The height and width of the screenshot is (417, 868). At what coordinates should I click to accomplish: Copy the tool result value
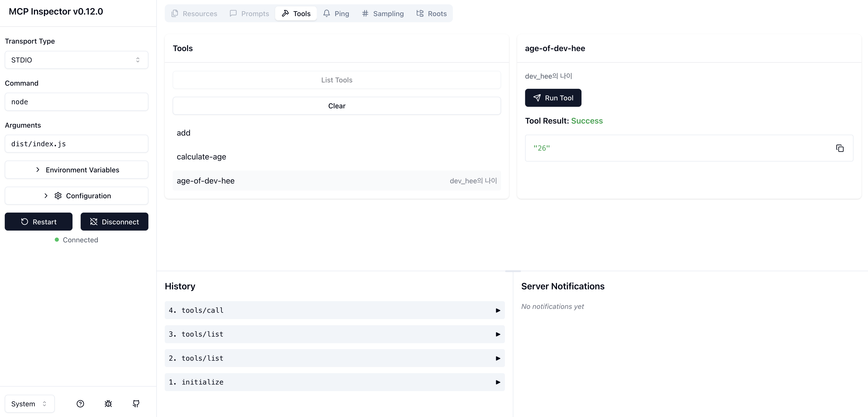pos(840,148)
